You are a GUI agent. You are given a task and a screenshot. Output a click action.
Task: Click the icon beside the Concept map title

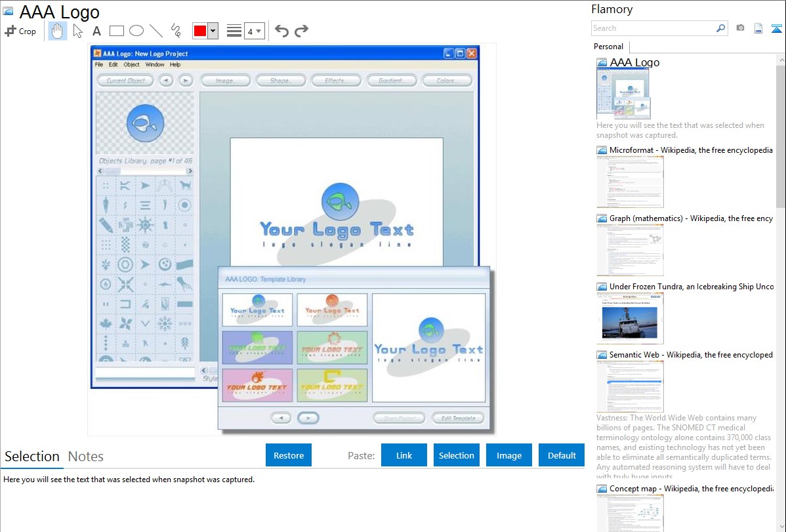(602, 489)
